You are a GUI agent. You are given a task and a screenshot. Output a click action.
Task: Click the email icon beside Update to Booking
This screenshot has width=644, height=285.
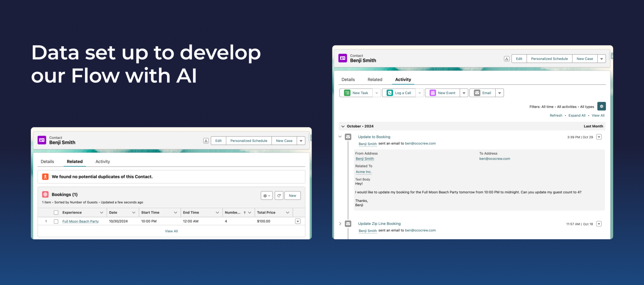(x=348, y=137)
